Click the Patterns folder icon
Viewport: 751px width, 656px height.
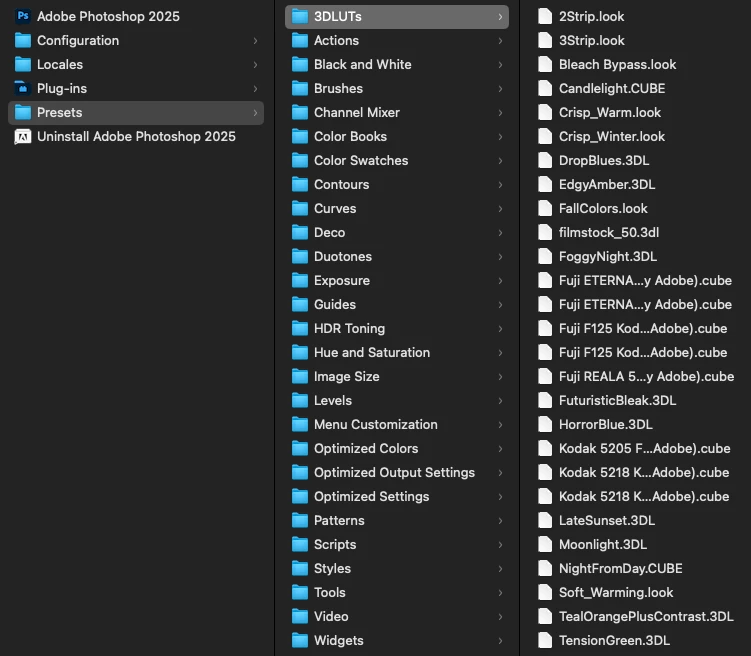(x=300, y=520)
